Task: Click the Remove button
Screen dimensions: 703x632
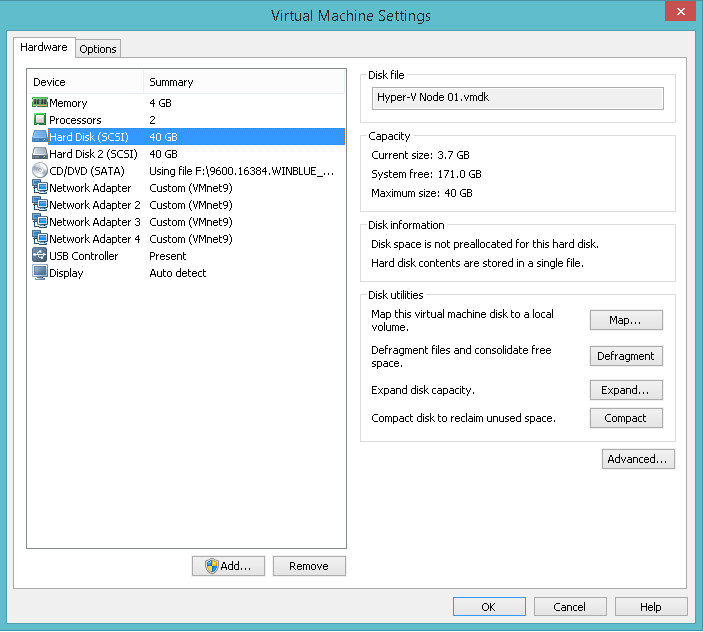Action: pos(309,566)
